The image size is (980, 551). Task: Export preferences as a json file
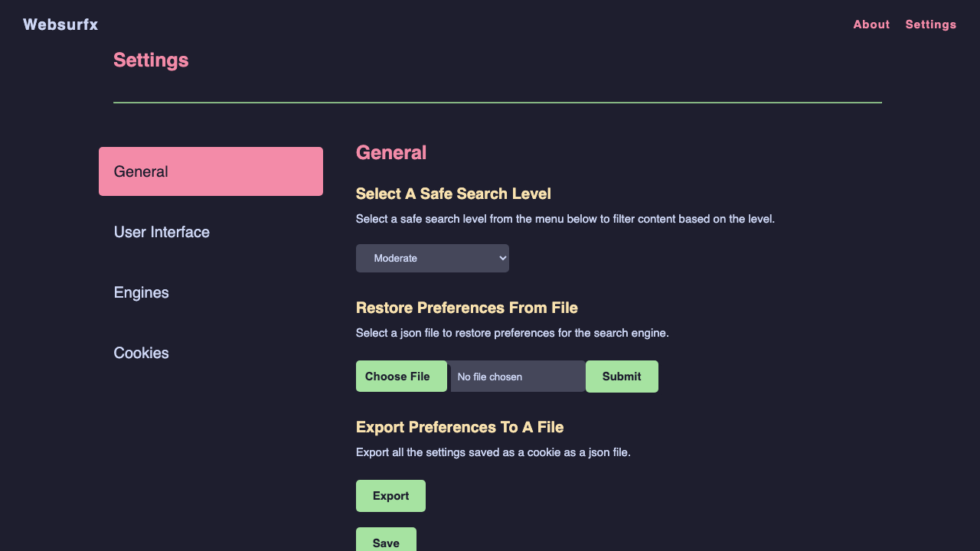click(390, 496)
